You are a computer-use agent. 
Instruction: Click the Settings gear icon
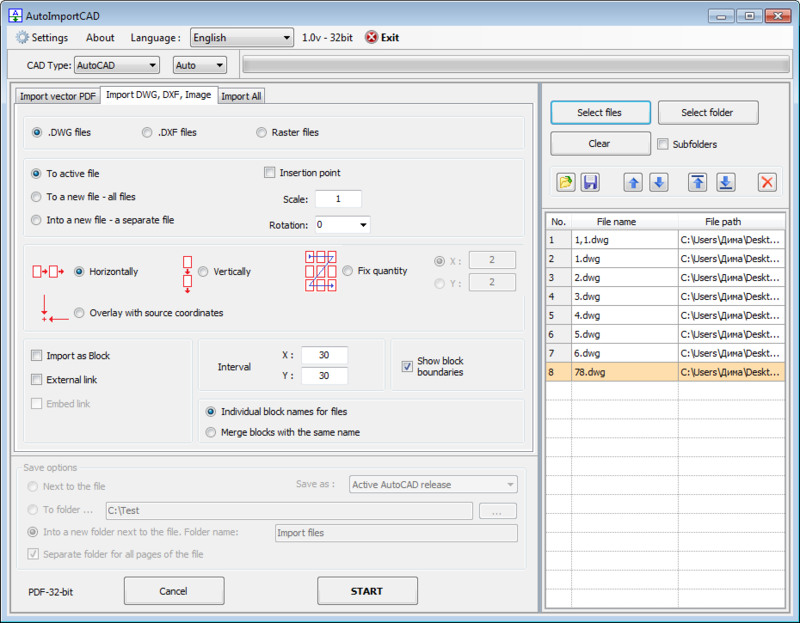pyautogui.click(x=22, y=38)
